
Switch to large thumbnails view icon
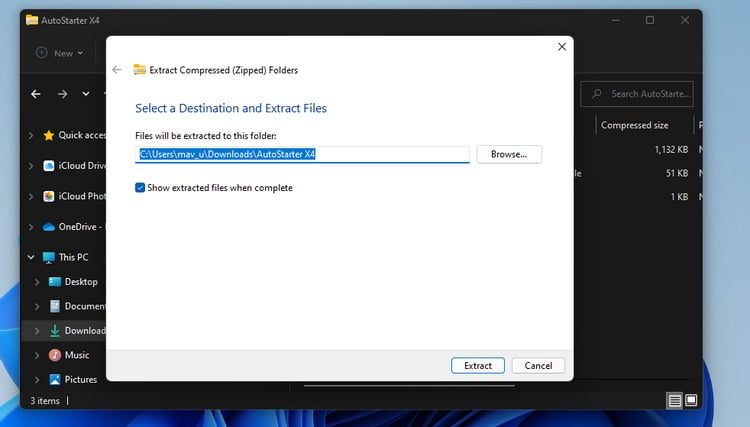tap(691, 400)
